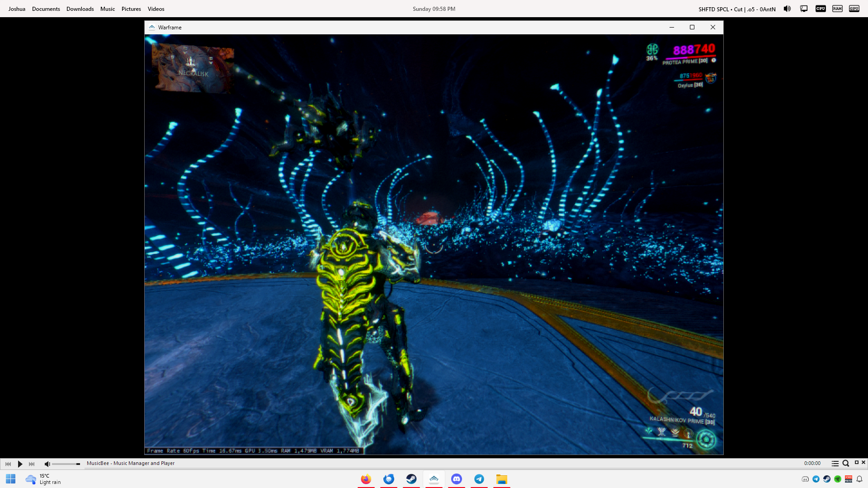Click the frame rate stats bar in Warframe

click(x=254, y=450)
